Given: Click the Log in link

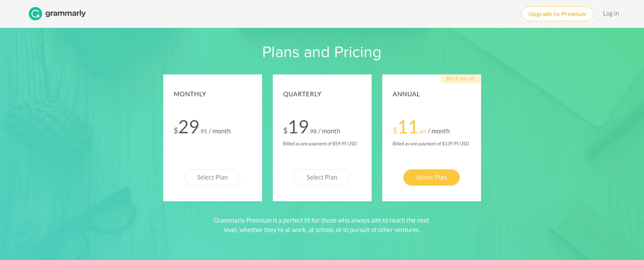Looking at the screenshot, I should click(x=611, y=13).
